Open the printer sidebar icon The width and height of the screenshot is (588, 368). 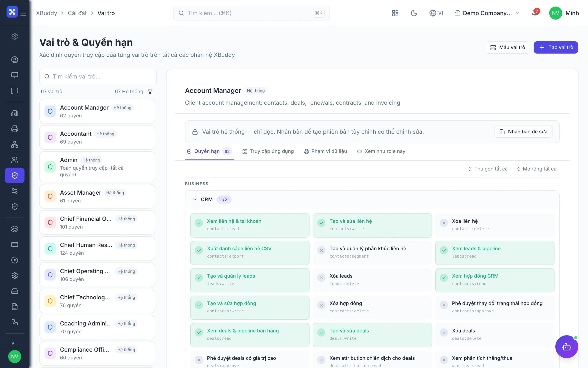[14, 129]
